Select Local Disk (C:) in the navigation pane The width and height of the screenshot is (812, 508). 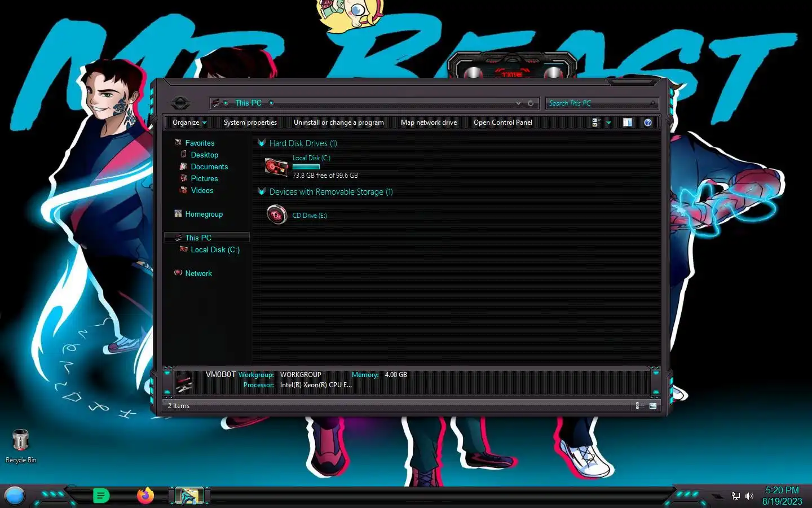[215, 250]
